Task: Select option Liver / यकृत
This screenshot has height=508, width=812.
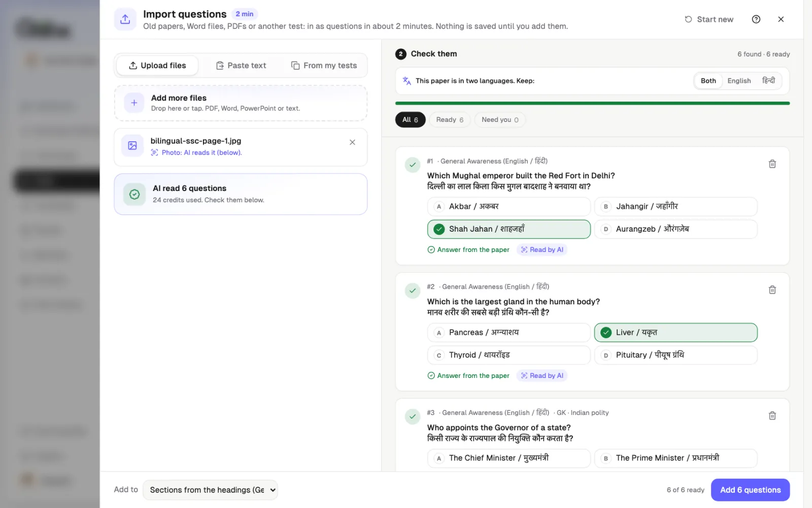Action: [x=675, y=332]
